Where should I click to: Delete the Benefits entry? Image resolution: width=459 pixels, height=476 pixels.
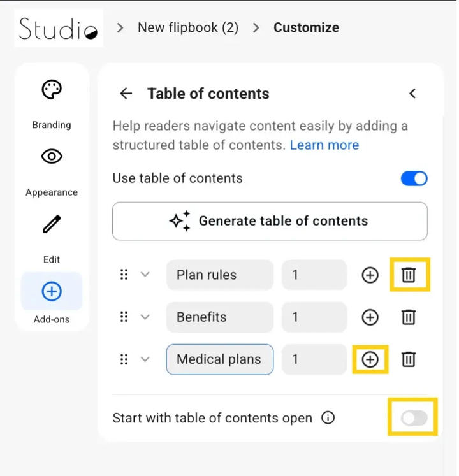(409, 317)
